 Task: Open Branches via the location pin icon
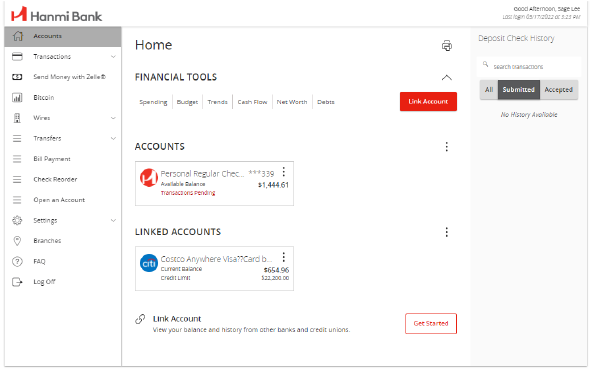click(x=17, y=241)
